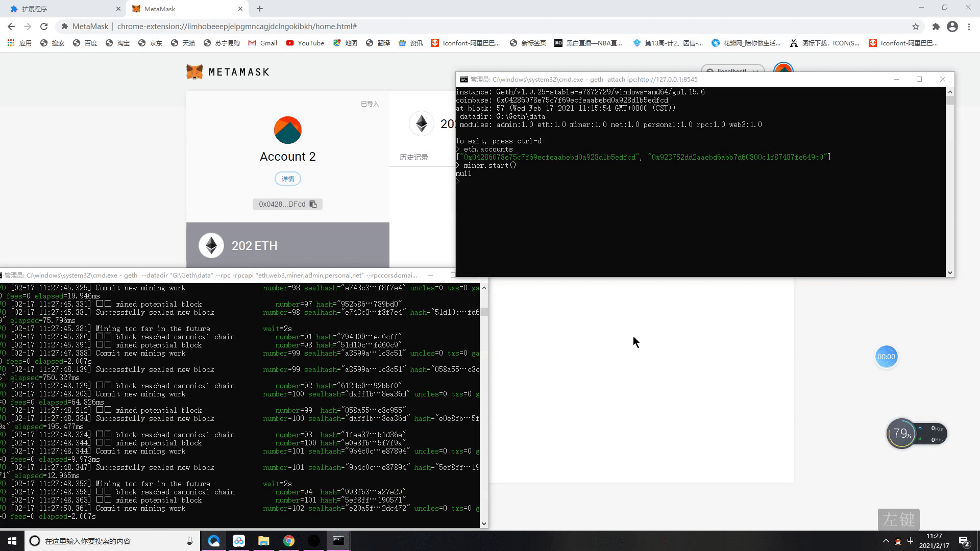This screenshot has width=980, height=551.
Task: Copy the 0x0428...DFcd address
Action: click(x=287, y=204)
